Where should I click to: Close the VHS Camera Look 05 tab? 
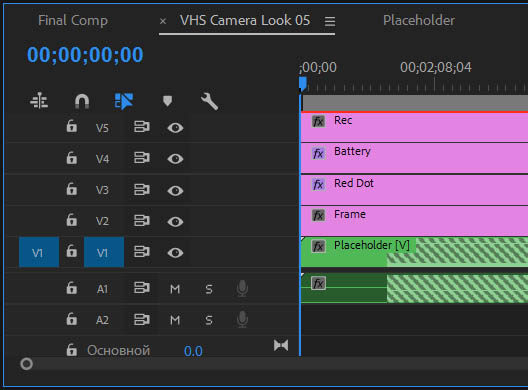point(163,22)
